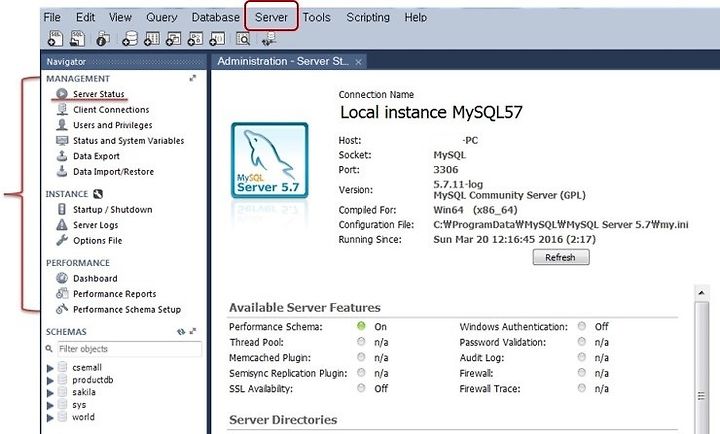Expand the MANAGEMENT section panel
720x434 pixels.
(193, 79)
